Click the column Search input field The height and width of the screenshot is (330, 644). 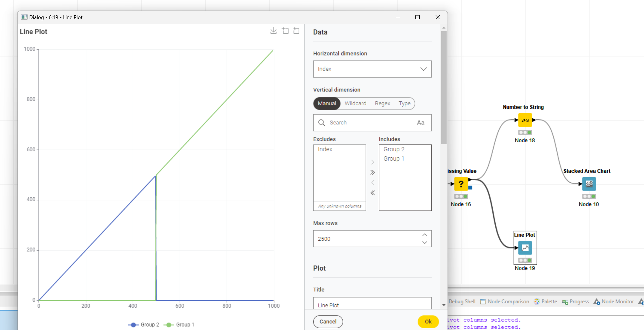pyautogui.click(x=372, y=123)
